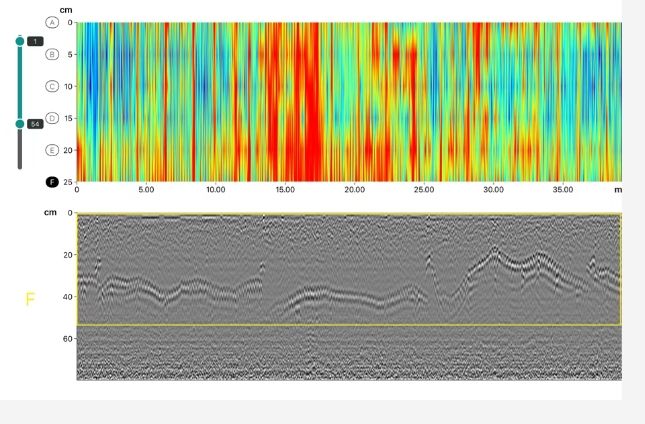
Task: Click the rising reflection near 30 m in radargram
Action: pyautogui.click(x=490, y=256)
